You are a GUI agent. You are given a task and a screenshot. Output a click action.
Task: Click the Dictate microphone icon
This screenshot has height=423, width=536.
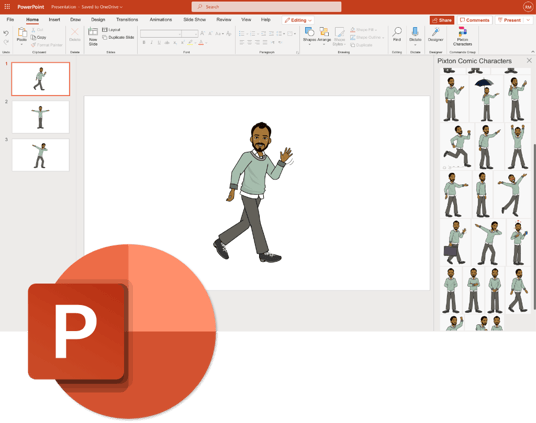(415, 32)
